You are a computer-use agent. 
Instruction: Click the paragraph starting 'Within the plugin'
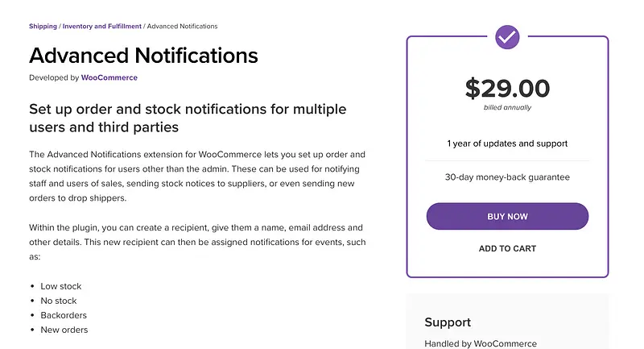[196, 242]
